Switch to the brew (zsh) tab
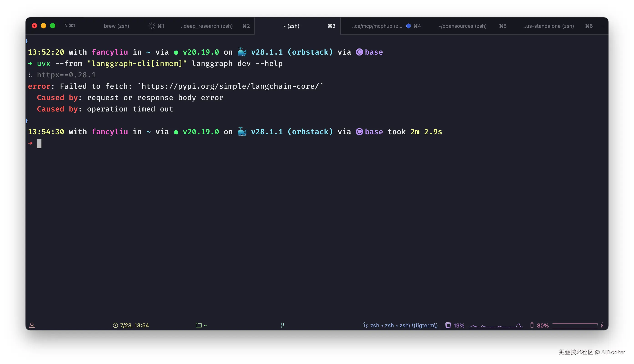The width and height of the screenshot is (634, 364). coord(116,26)
